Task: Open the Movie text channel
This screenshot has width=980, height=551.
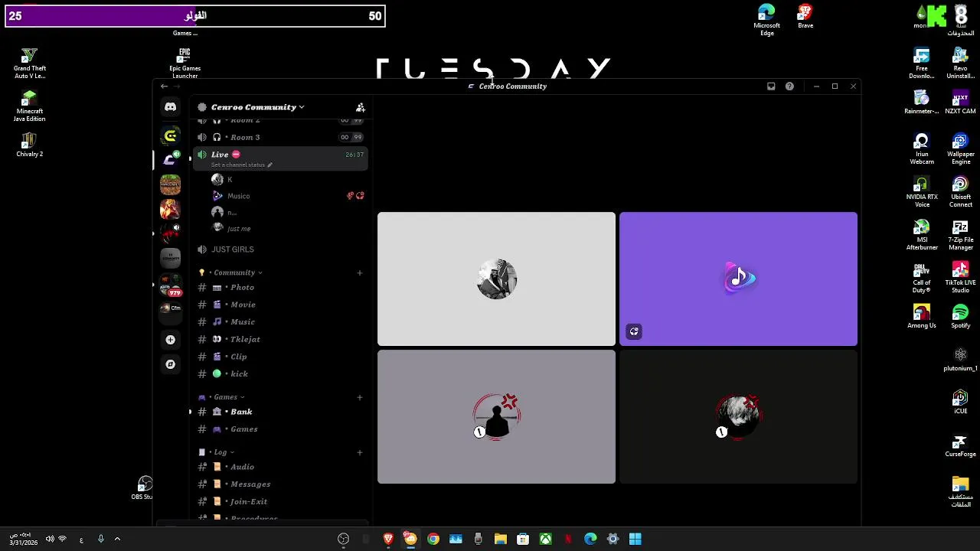Action: coord(280,305)
